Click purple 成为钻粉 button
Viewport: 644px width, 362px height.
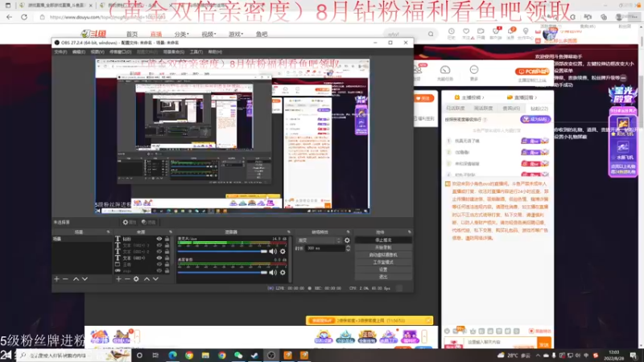point(535,119)
